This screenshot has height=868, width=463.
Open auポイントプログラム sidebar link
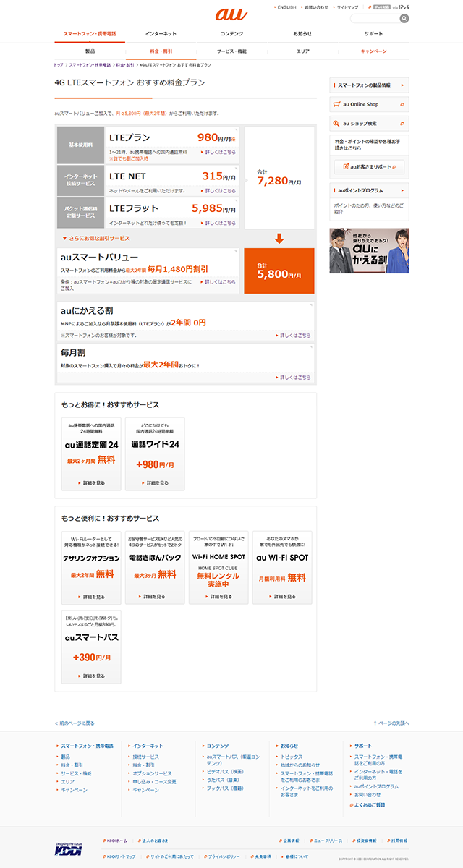[369, 190]
